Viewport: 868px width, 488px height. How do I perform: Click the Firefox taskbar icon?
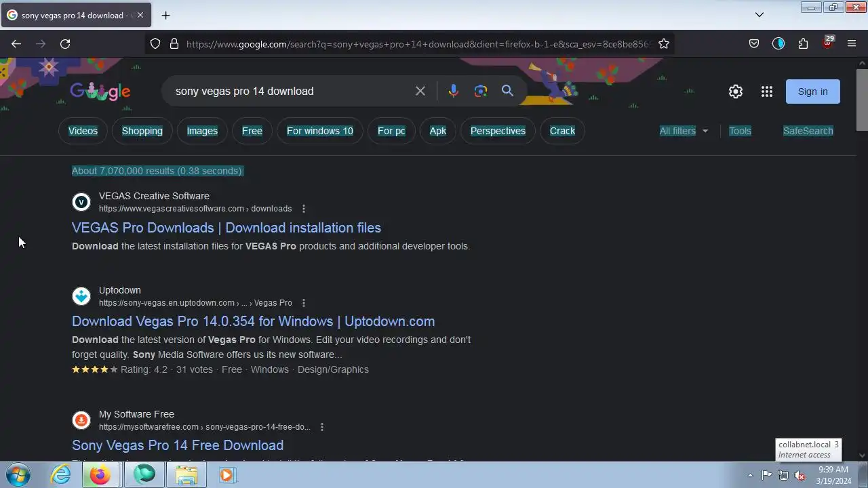point(100,475)
